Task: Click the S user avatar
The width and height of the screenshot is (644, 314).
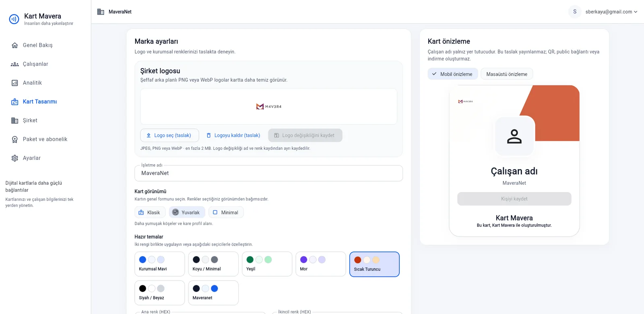Action: coord(575,12)
